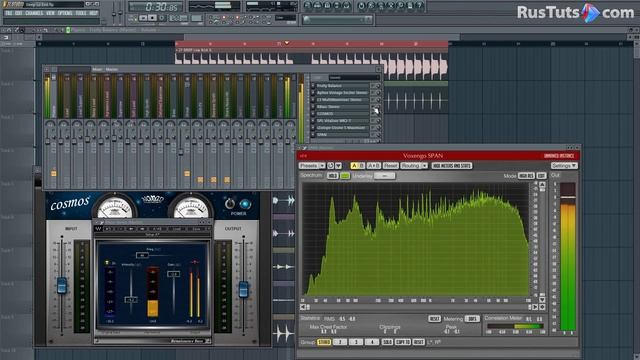Click the transport Record button
640x360 pixels.
tap(162, 18)
